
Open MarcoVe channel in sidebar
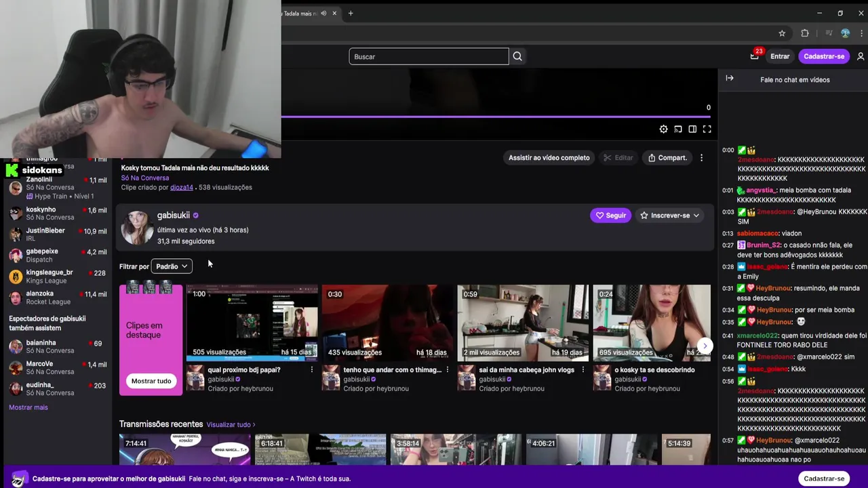58,367
